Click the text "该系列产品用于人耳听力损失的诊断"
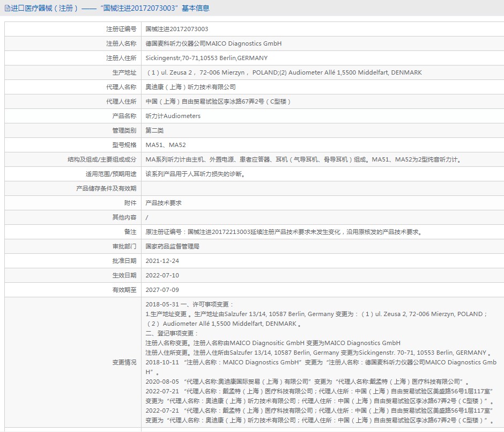The image size is (504, 432). click(x=195, y=174)
